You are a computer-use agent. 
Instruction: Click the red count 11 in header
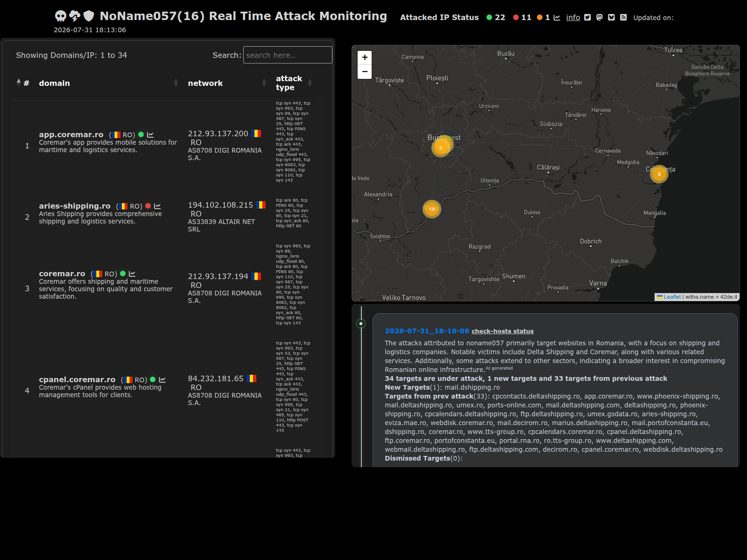pos(526,17)
